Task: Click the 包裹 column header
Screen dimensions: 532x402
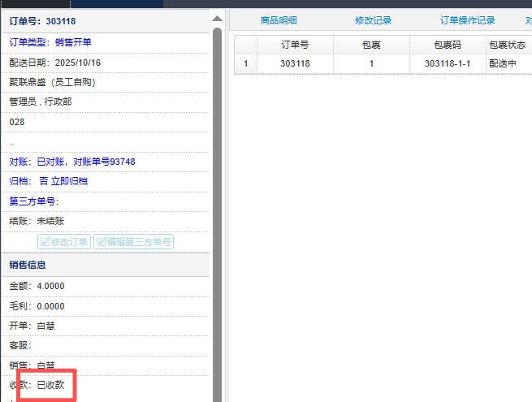Action: tap(371, 45)
